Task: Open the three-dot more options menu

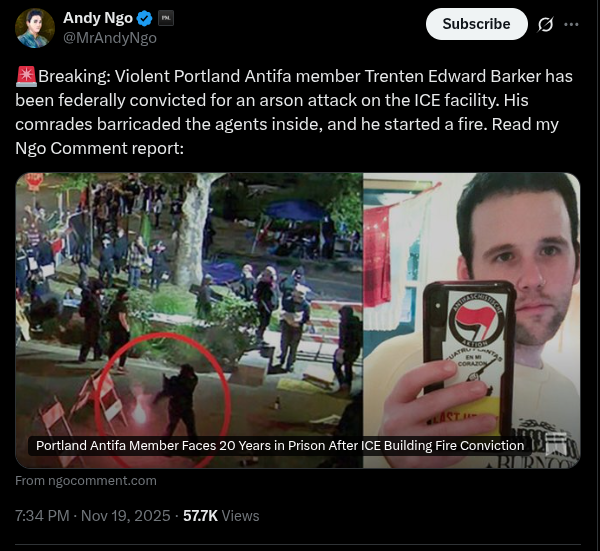Action: tap(571, 24)
